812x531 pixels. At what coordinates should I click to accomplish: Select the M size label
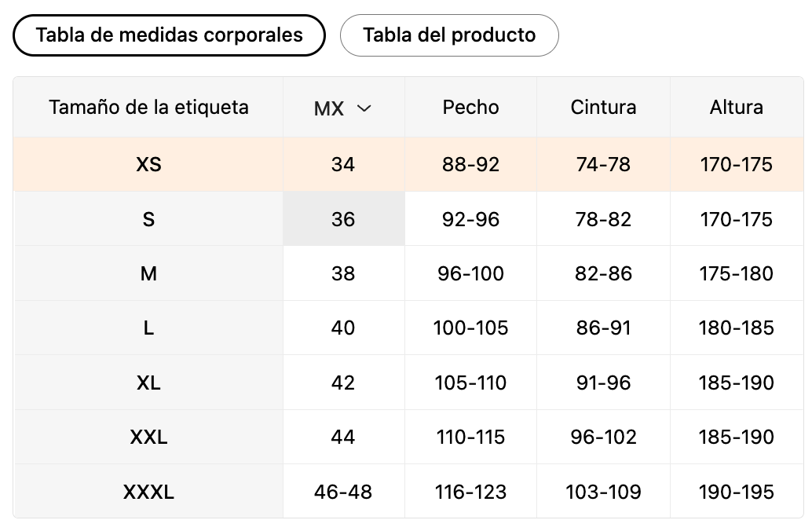(148, 273)
